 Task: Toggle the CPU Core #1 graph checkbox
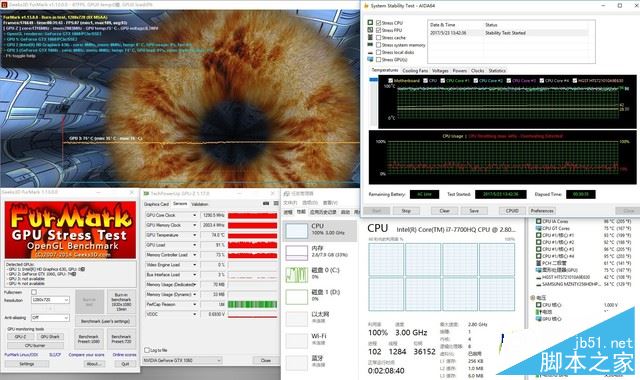443,81
